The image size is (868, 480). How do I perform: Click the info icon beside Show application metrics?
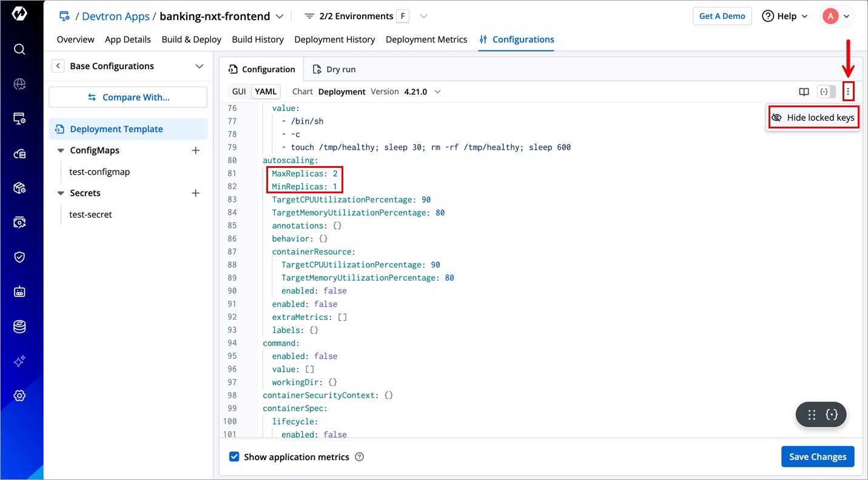point(359,457)
